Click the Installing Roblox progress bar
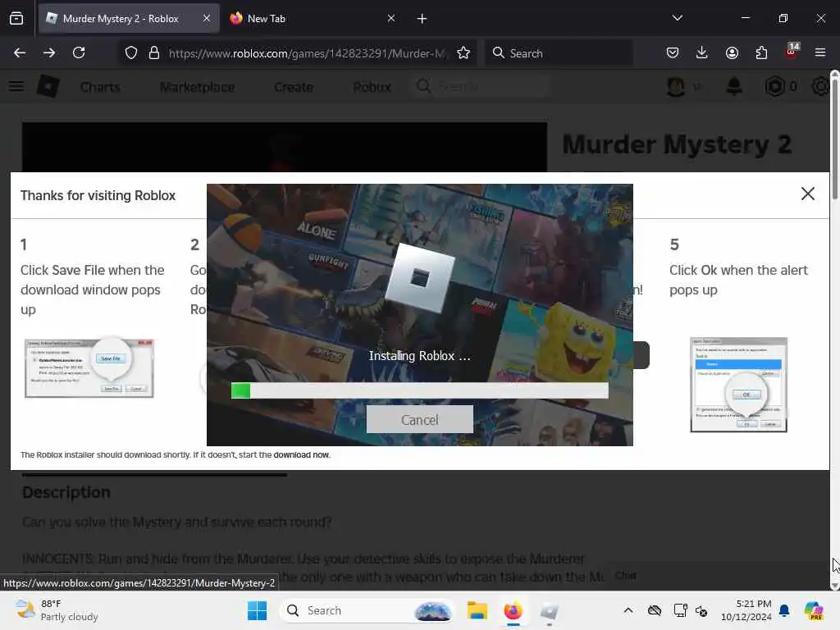The height and width of the screenshot is (630, 840). pyautogui.click(x=419, y=390)
